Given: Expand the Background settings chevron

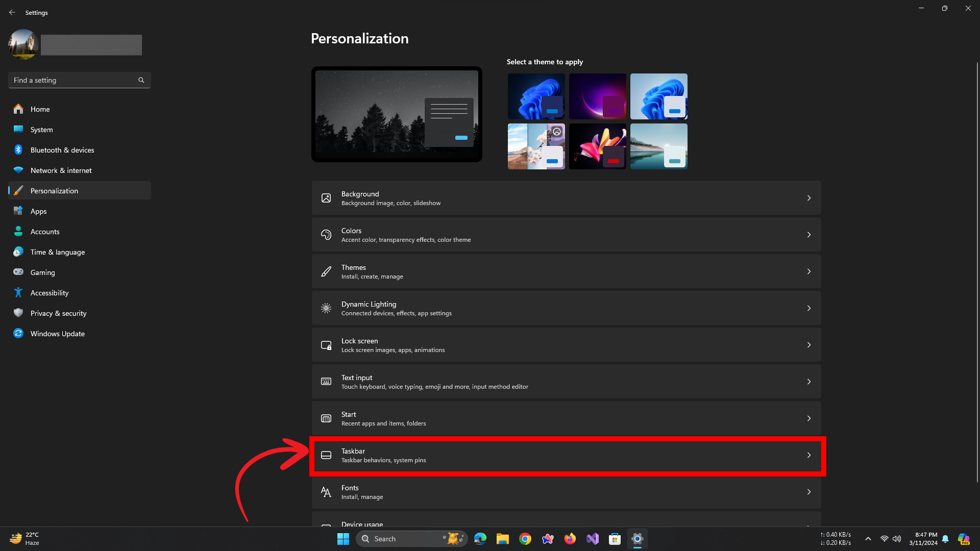Looking at the screenshot, I should tap(809, 198).
